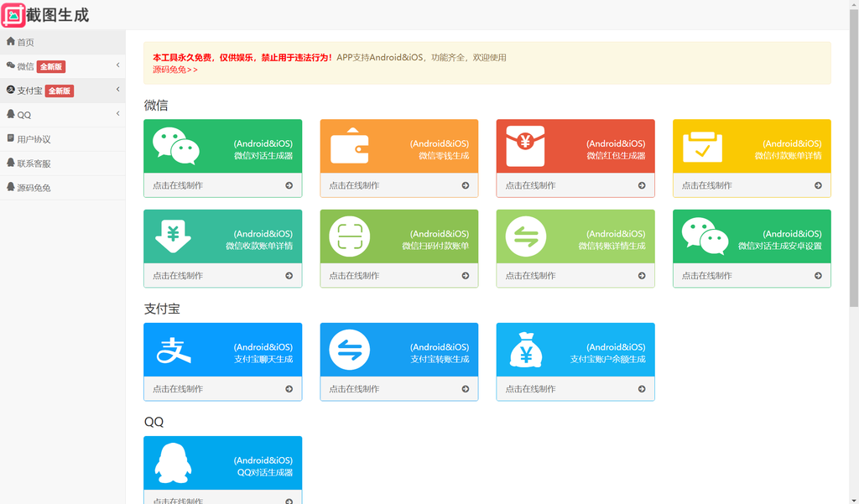The width and height of the screenshot is (859, 504).
Task: Click the 支付宝聊天生成 card title text
Action: point(263,360)
